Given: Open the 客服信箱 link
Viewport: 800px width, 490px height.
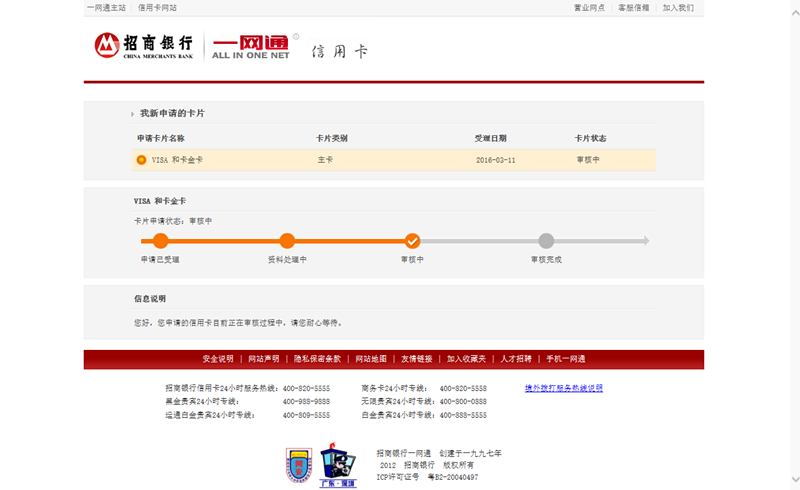Looking at the screenshot, I should [633, 8].
